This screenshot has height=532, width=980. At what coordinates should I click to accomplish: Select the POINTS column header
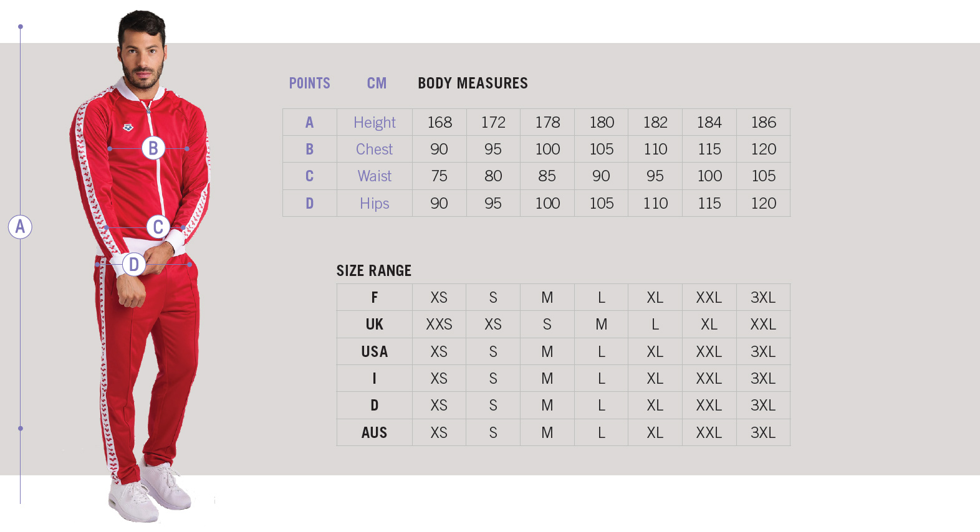tap(309, 83)
